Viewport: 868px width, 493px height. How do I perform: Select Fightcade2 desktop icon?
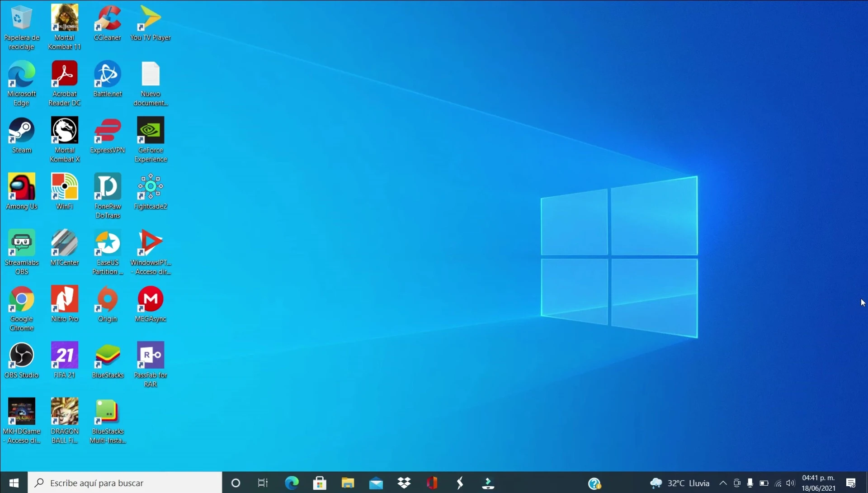click(x=151, y=192)
